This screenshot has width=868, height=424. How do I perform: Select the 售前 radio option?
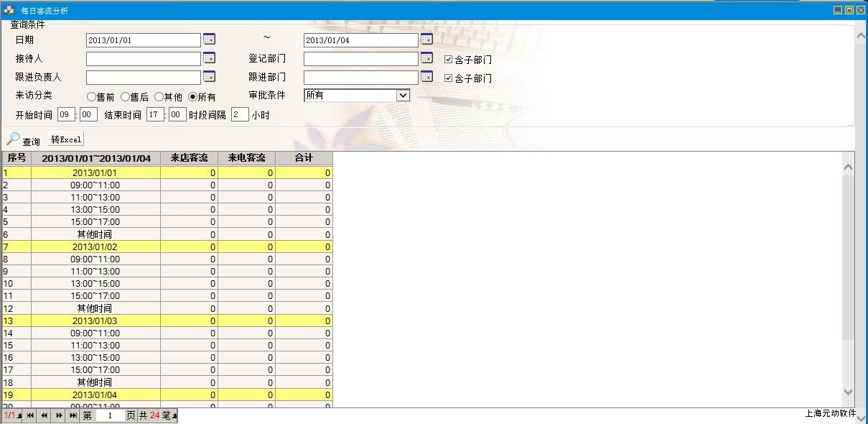click(x=91, y=97)
